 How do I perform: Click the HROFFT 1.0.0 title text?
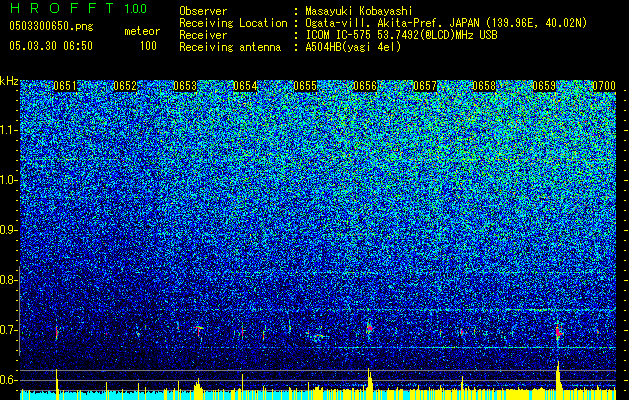tap(78, 8)
